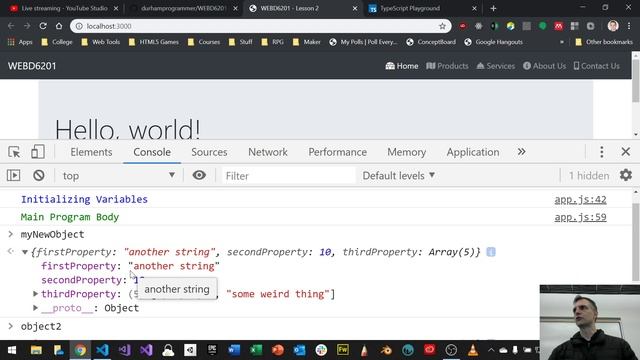This screenshot has height=360, width=640.
Task: Open DevTools three-dot customize menu
Action: (602, 152)
